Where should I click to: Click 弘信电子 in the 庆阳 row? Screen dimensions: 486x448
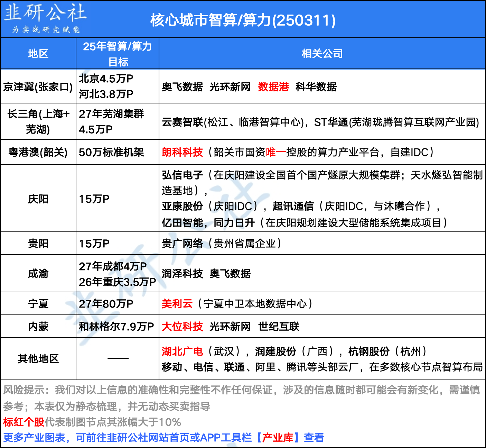[182, 175]
